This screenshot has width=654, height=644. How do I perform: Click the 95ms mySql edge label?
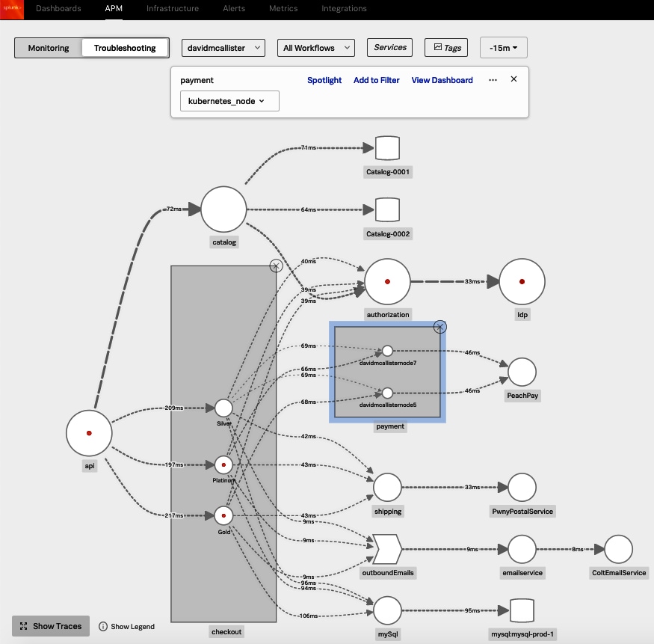tap(472, 610)
